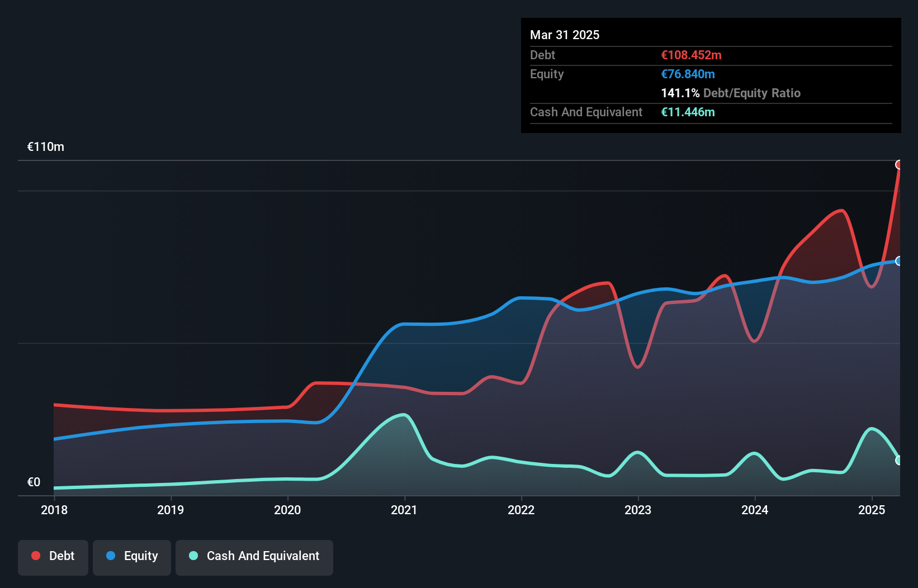This screenshot has width=918, height=588.
Task: Toggle the Debt series legend button
Action: [53, 557]
